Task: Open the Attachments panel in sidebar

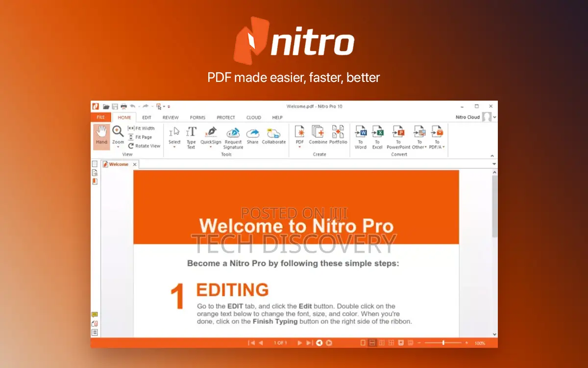Action: (x=95, y=323)
